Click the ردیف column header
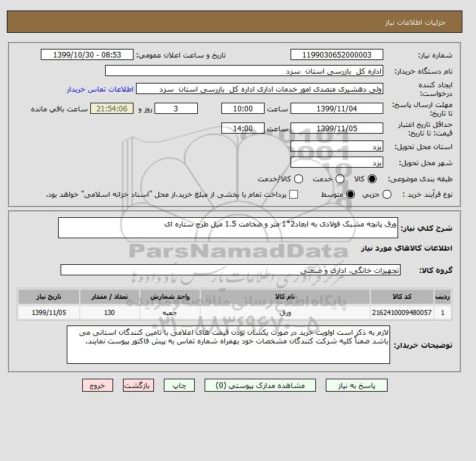476x461 pixels. click(443, 296)
